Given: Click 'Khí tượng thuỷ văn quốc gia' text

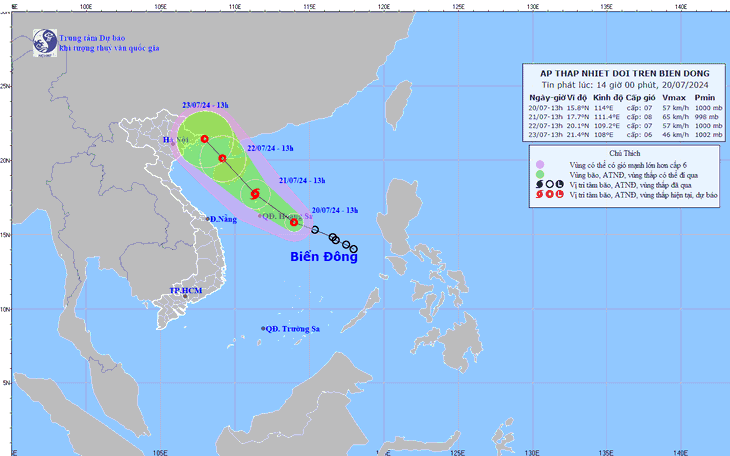Looking at the screenshot, I should point(109,48).
